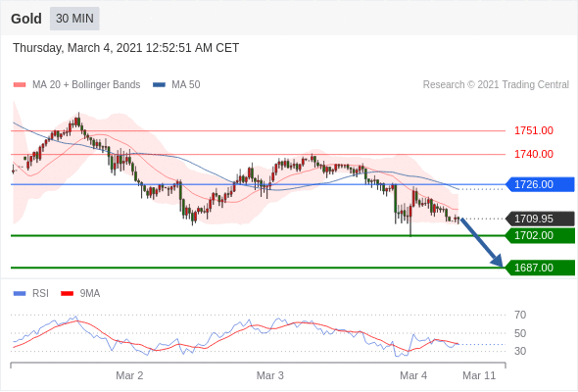This screenshot has width=578, height=392.
Task: Click the RSI 30 axis value
Action: (x=520, y=351)
